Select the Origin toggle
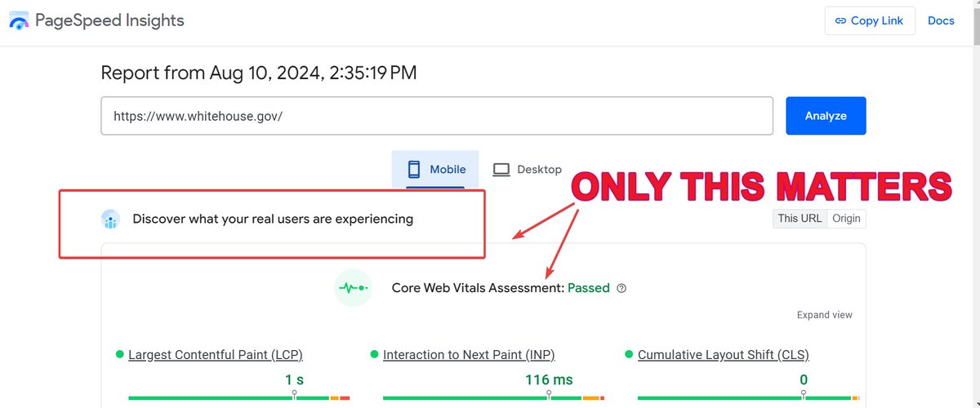The image size is (980, 408). [x=846, y=219]
